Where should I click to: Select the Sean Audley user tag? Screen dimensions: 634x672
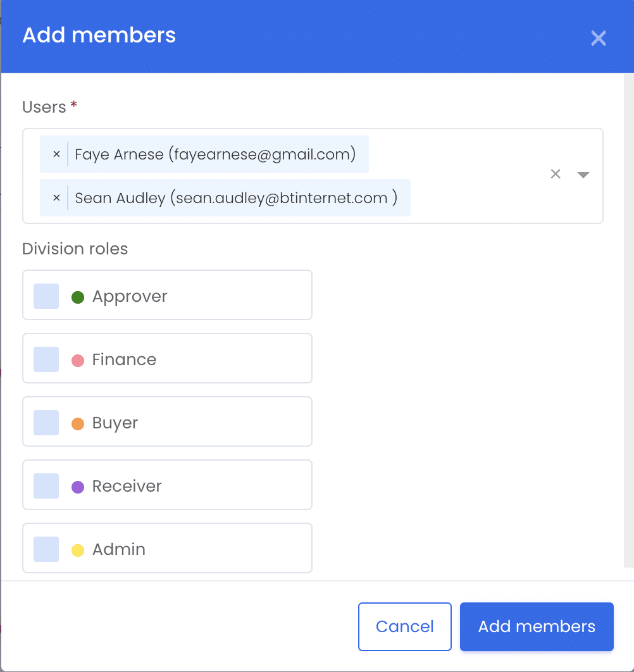[x=236, y=198]
